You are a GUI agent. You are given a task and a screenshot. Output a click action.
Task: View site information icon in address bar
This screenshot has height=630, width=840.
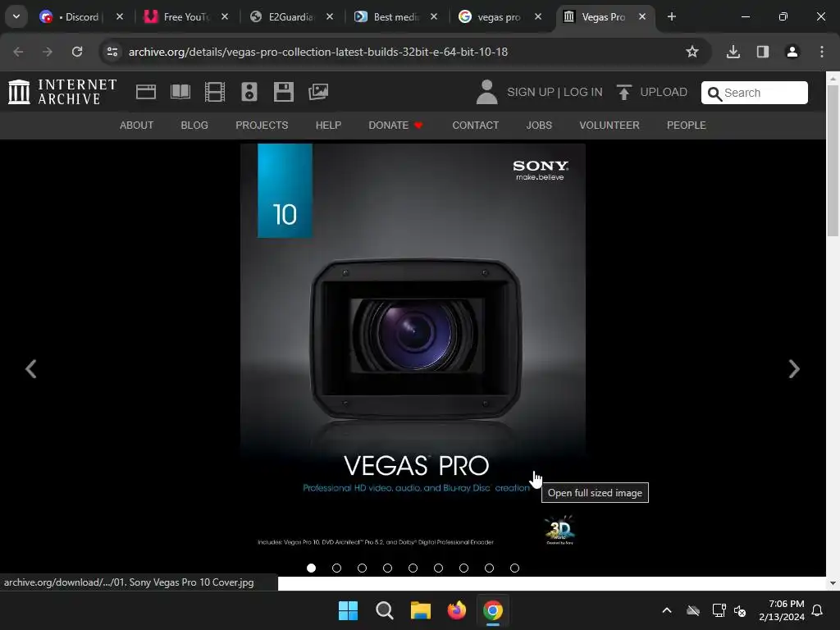pyautogui.click(x=112, y=52)
